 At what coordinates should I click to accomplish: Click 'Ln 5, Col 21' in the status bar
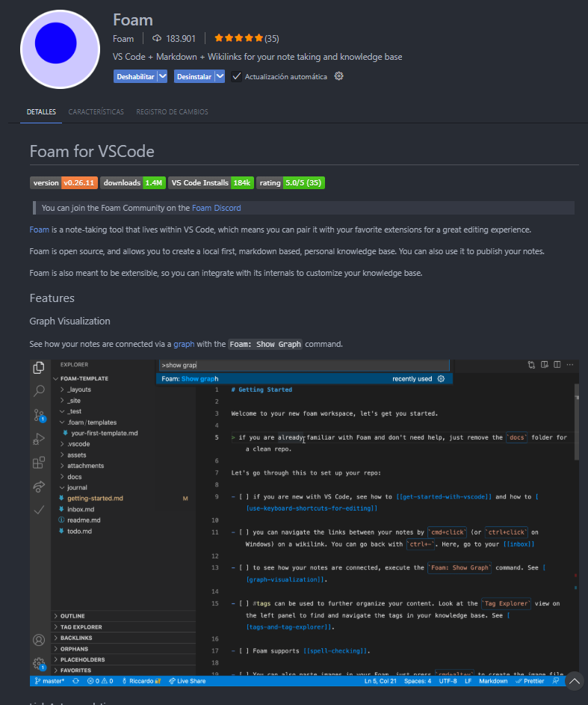tap(380, 681)
